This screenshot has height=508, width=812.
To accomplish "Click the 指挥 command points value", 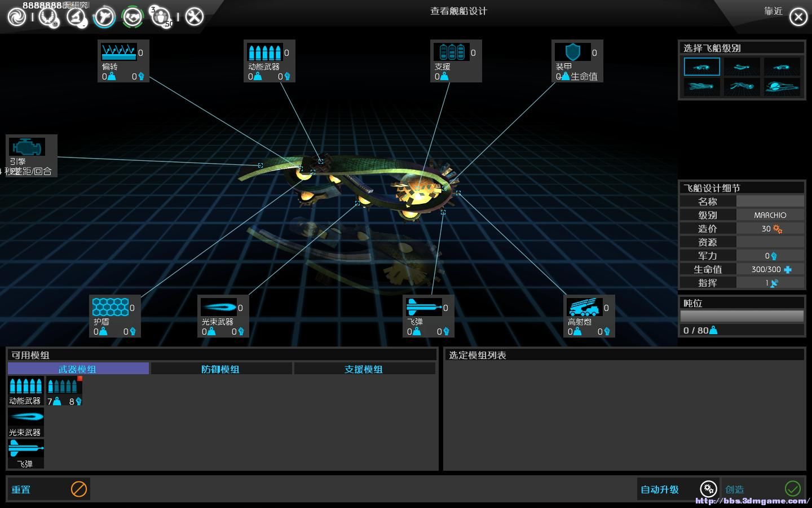I will 770,283.
